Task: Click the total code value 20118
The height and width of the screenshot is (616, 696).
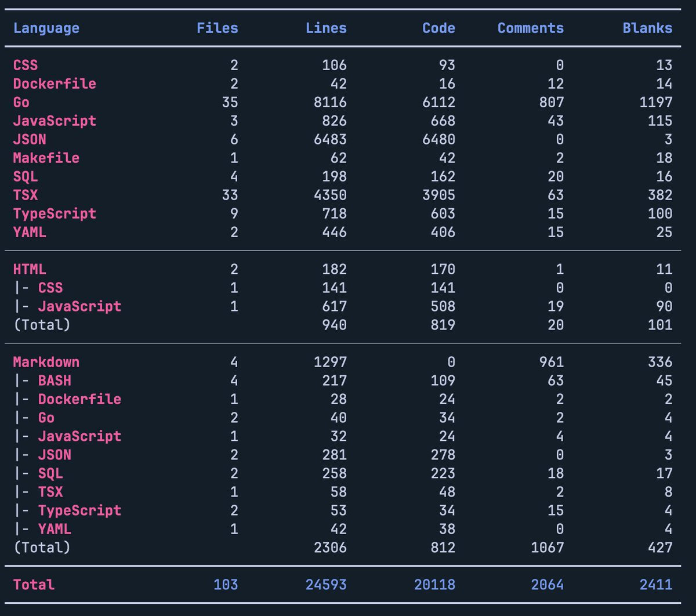Action: [x=434, y=584]
